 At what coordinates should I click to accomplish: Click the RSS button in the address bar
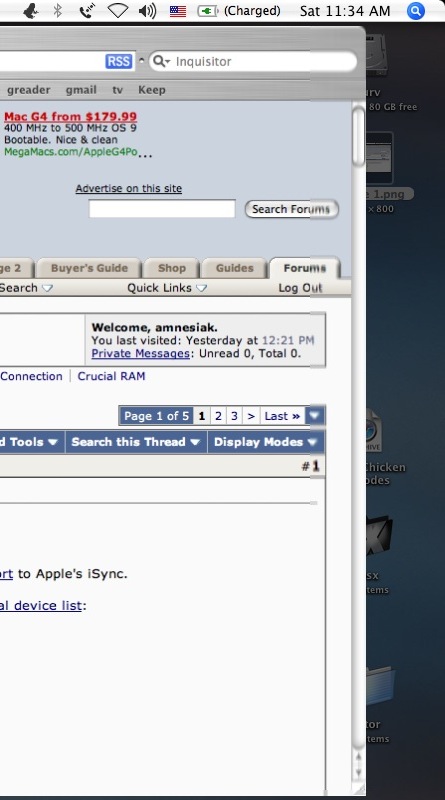pos(118,61)
